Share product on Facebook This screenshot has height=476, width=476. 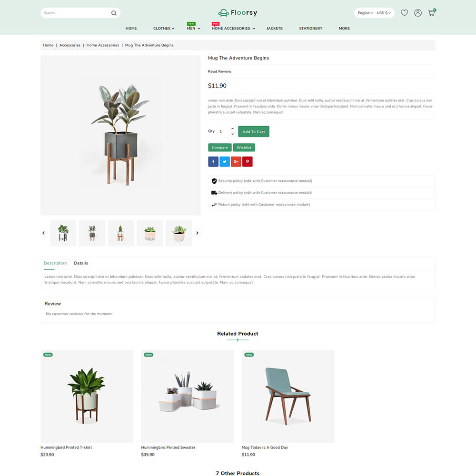213,161
